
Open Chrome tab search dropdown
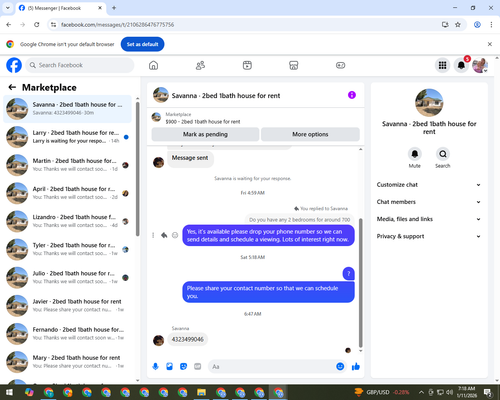tap(7, 8)
